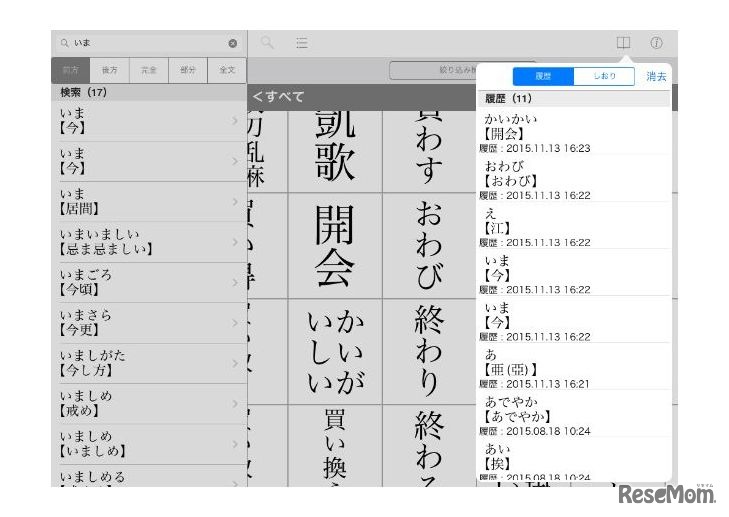Open the おわび word tile in grid
729x517 pixels.
(429, 245)
